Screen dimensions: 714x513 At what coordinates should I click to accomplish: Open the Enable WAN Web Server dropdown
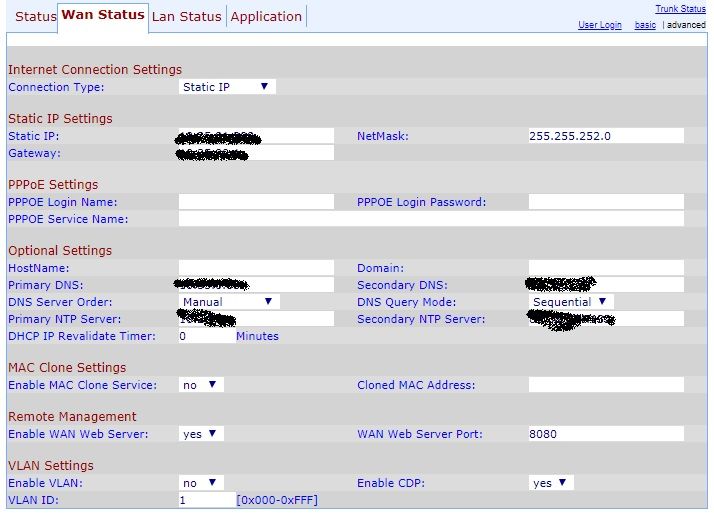coord(201,434)
